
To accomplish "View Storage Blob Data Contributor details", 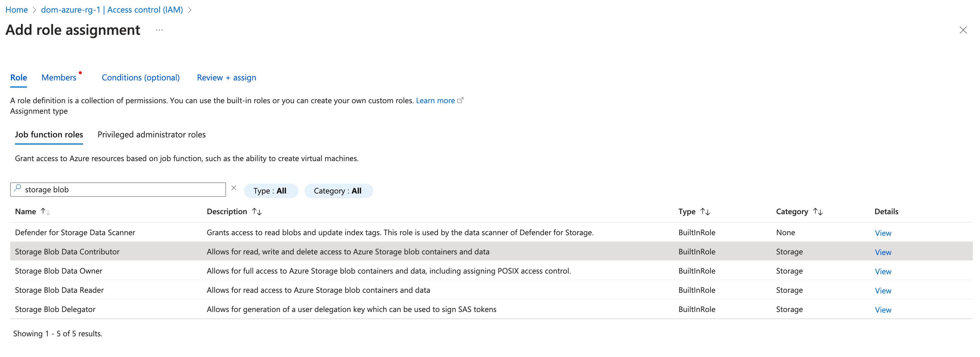I will pyautogui.click(x=883, y=252).
